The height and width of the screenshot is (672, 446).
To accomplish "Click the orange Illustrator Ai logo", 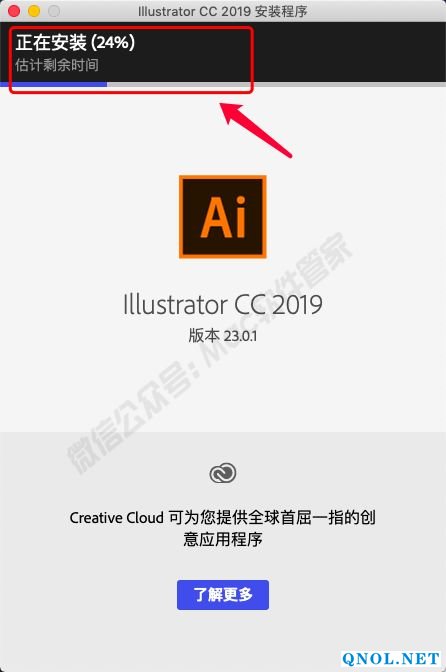I will 223,217.
